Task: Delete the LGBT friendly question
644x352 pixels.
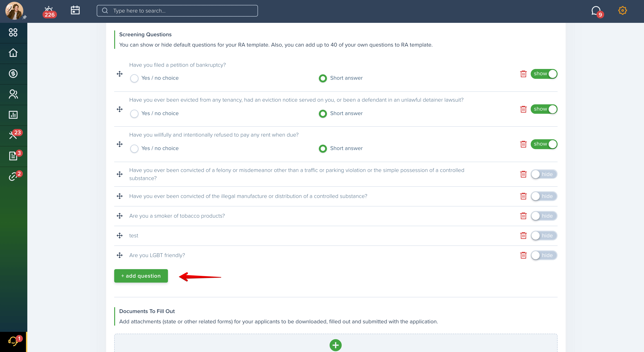Action: pos(523,255)
